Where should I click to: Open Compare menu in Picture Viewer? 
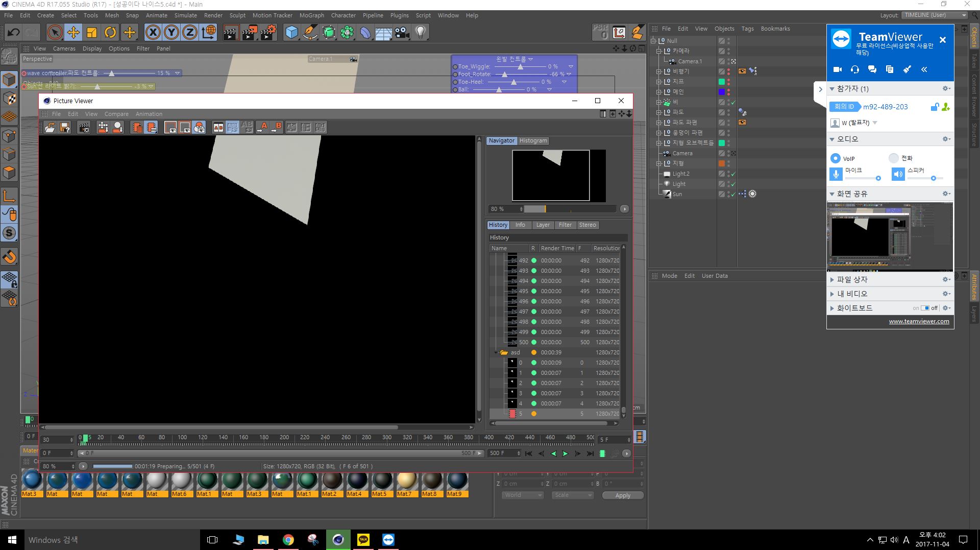(x=116, y=114)
